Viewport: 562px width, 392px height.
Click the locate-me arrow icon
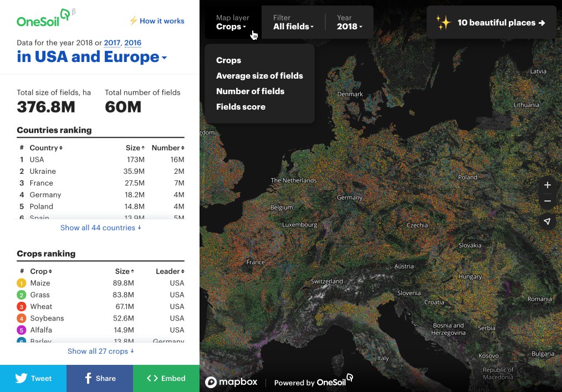coord(547,221)
